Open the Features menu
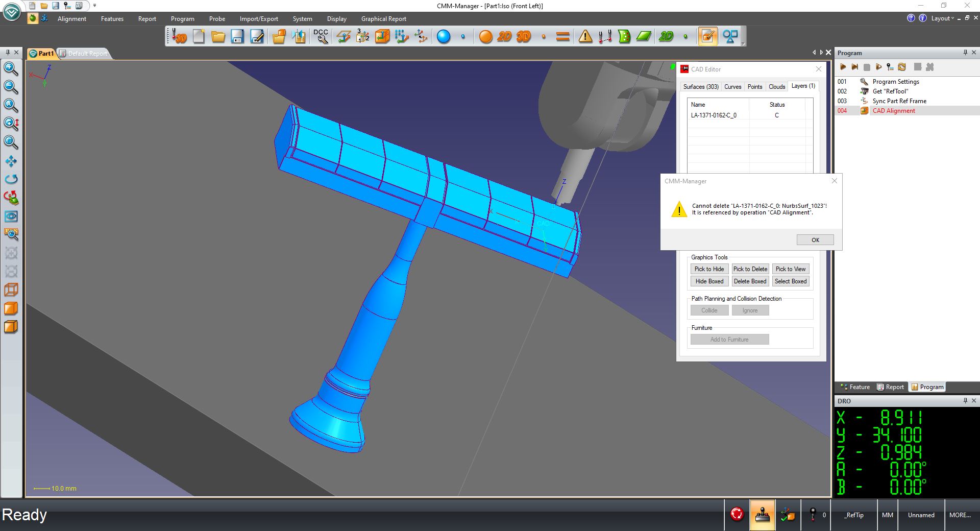The height and width of the screenshot is (531, 980). (112, 19)
